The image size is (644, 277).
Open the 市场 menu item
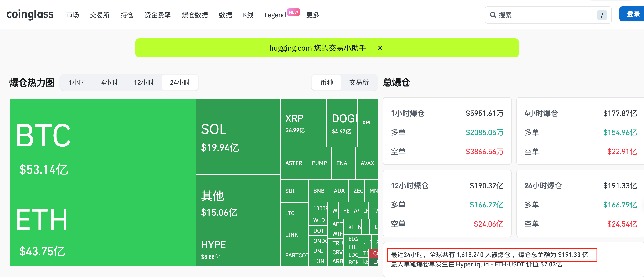click(72, 15)
